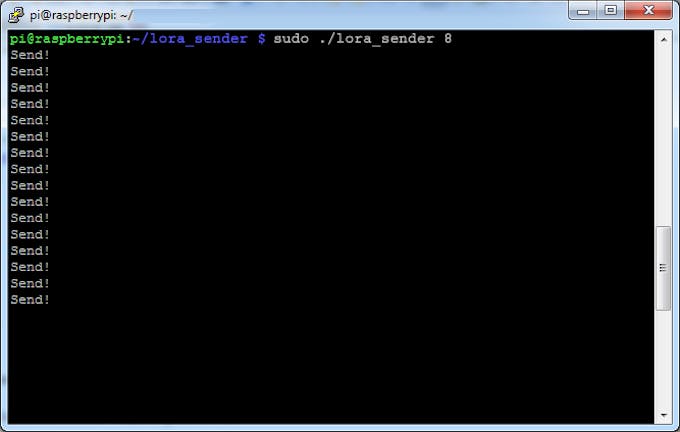680x432 pixels.
Task: Close the raspberrypi terminal window
Action: (648, 10)
